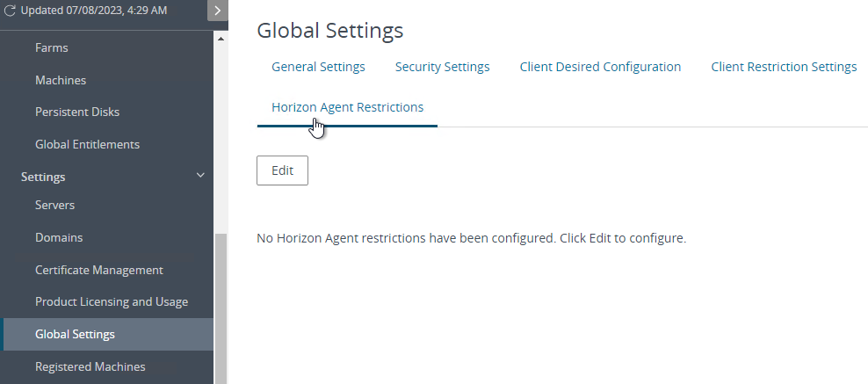This screenshot has width=868, height=384.
Task: Open Registered Machines in the sidebar
Action: (90, 366)
